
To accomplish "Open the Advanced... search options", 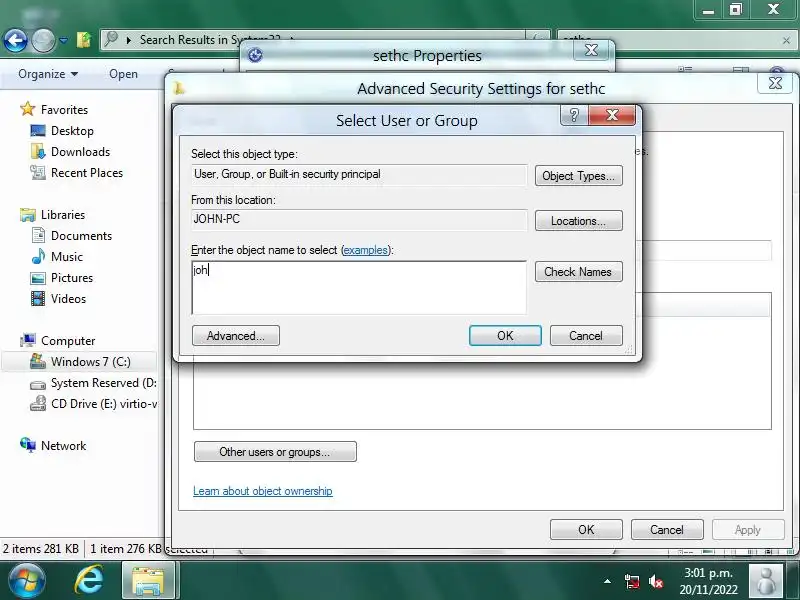I will (236, 336).
